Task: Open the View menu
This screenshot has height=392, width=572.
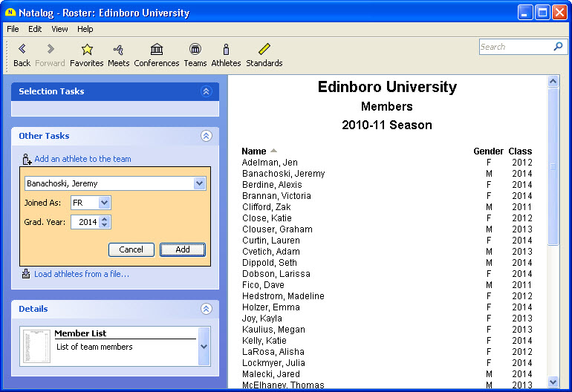Action: [59, 29]
